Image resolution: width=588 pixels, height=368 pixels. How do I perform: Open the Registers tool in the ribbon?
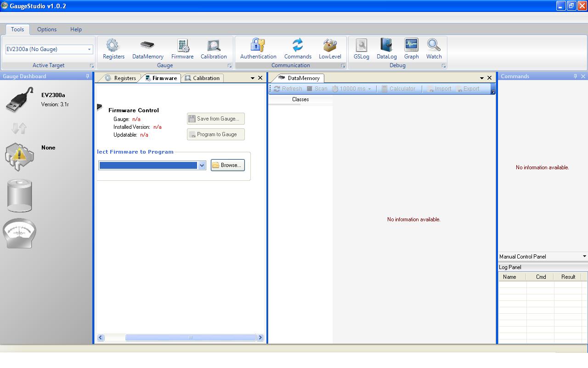(x=113, y=49)
